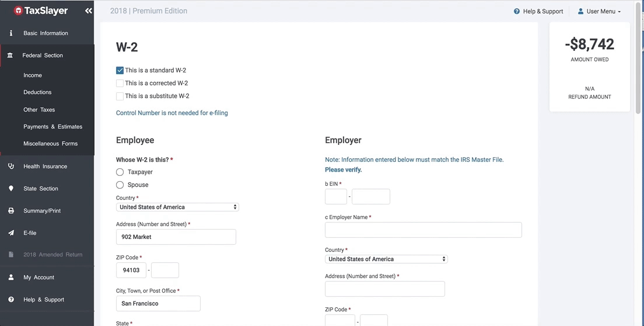Check 'This is a corrected W-2'
Viewport: 644px width, 326px height.
coord(120,83)
